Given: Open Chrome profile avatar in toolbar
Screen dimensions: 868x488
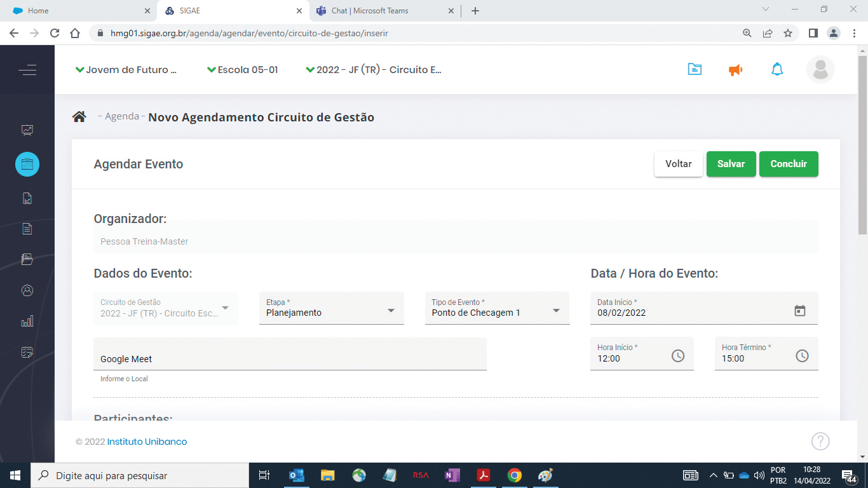Looking at the screenshot, I should coord(833,33).
